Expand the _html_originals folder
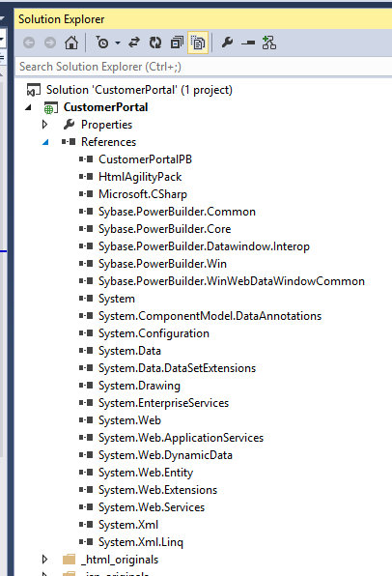 pyautogui.click(x=44, y=560)
